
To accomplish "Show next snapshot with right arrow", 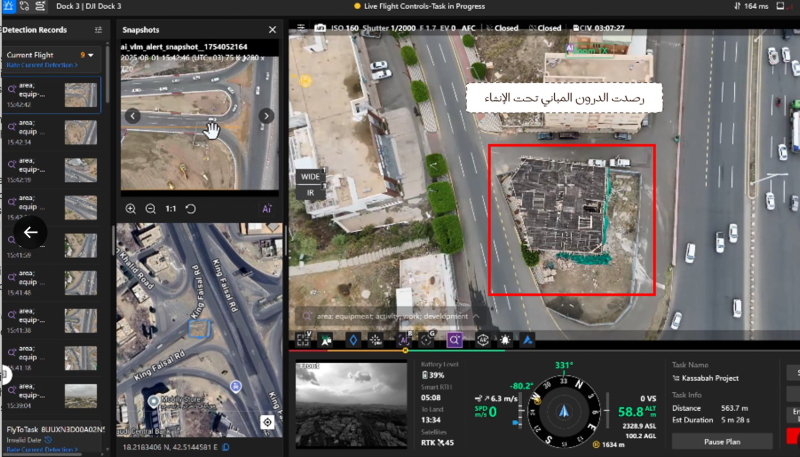I will pyautogui.click(x=266, y=116).
